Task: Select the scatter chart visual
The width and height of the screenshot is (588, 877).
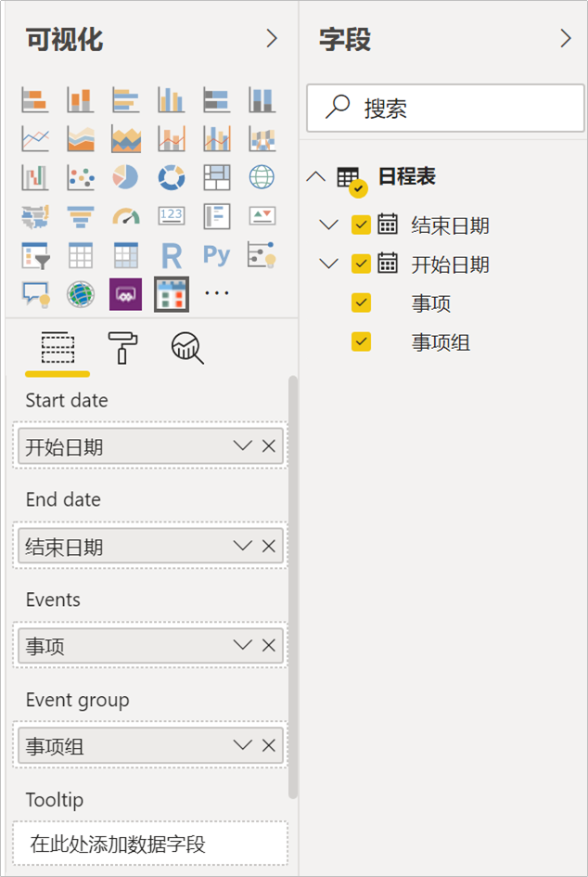Action: coord(81,176)
